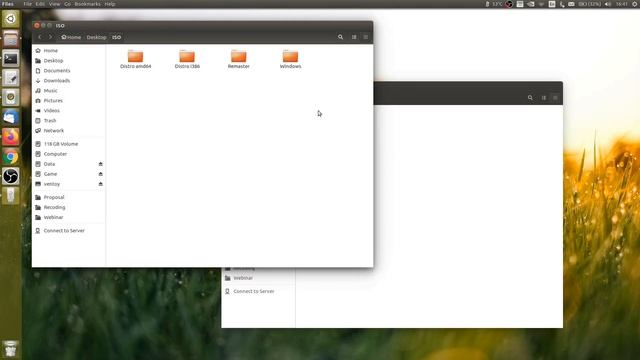Image resolution: width=640 pixels, height=360 pixels.
Task: Launch Firefox from the dock
Action: point(11,137)
